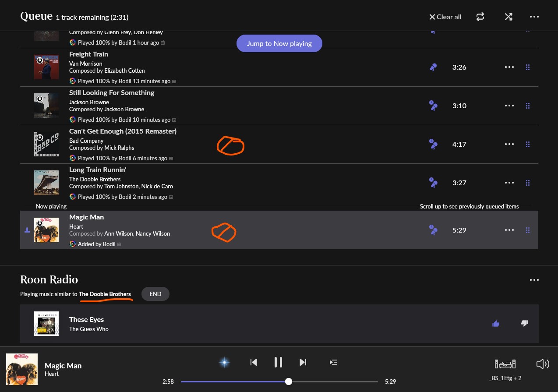Open more options for Freight Train

point(509,67)
